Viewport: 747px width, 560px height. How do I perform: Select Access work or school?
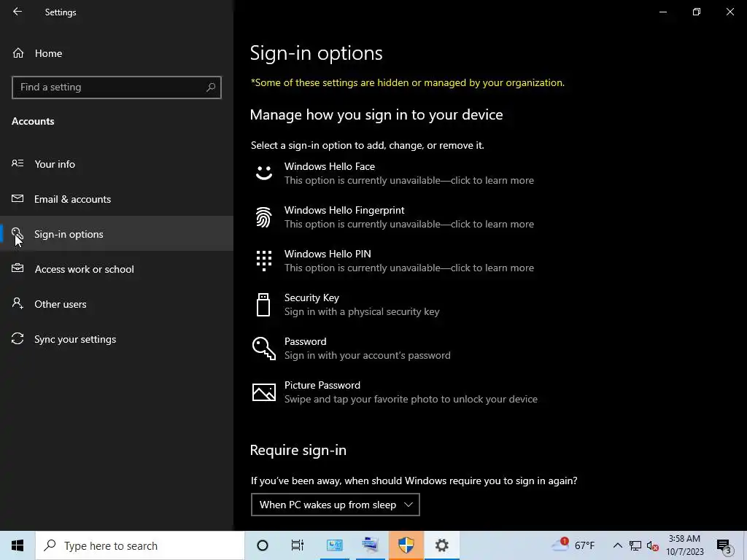coord(117,269)
